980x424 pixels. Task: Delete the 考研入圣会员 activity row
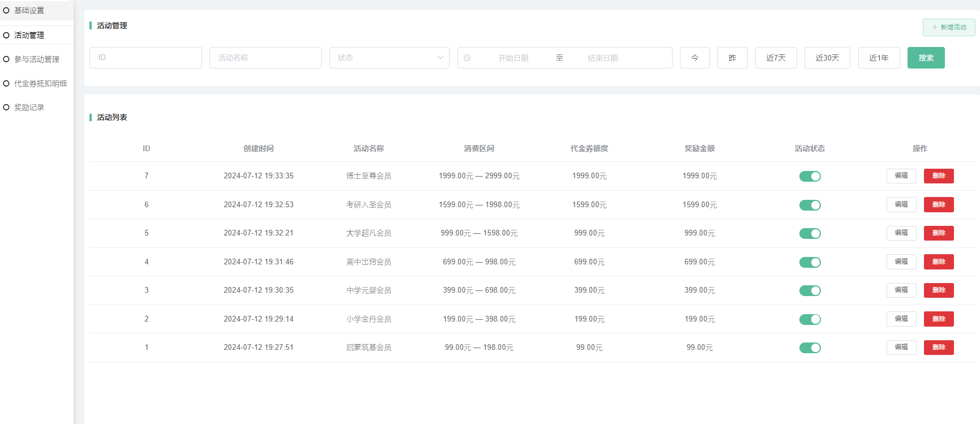click(938, 205)
